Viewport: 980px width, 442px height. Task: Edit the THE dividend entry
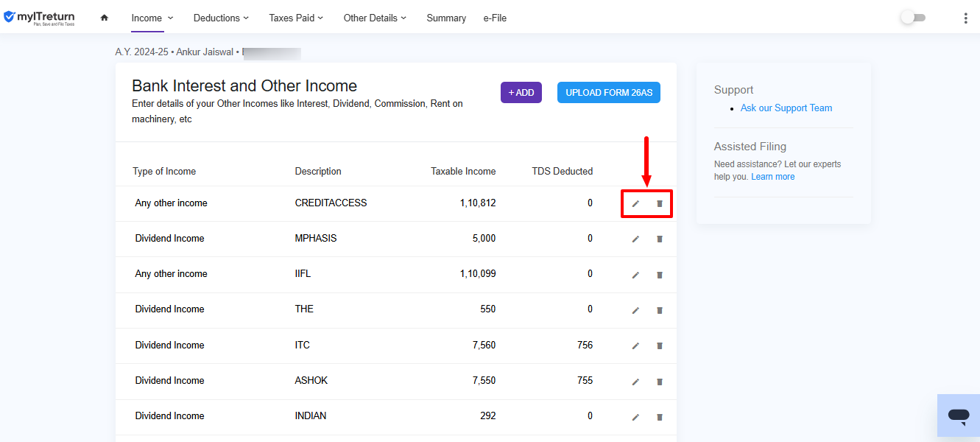pyautogui.click(x=635, y=310)
